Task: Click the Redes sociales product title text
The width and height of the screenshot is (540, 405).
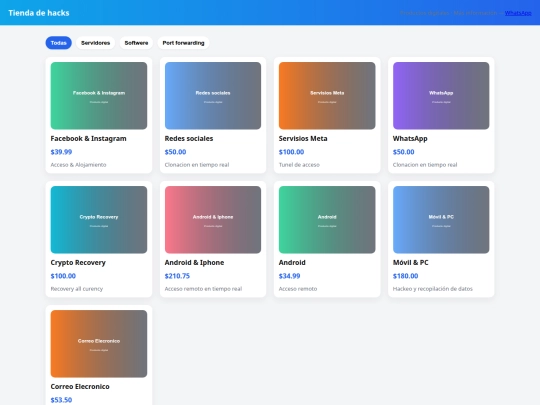Action: coord(189,138)
